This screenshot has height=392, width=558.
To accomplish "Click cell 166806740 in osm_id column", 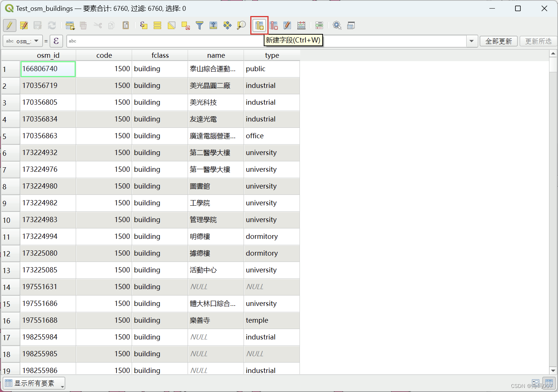I will point(48,69).
